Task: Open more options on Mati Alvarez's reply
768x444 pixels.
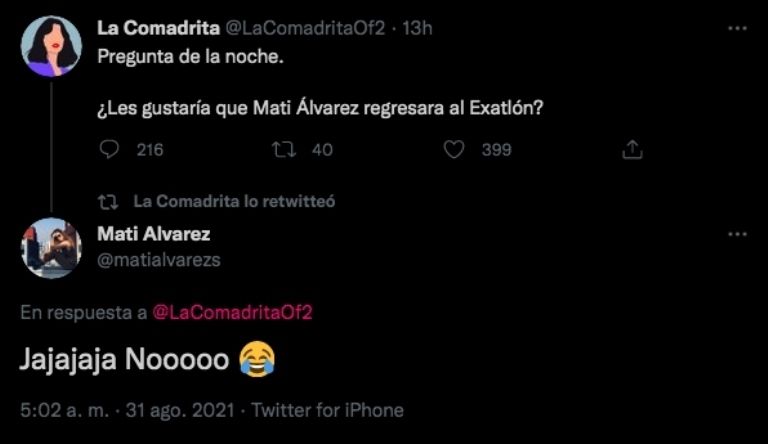Action: pos(737,234)
